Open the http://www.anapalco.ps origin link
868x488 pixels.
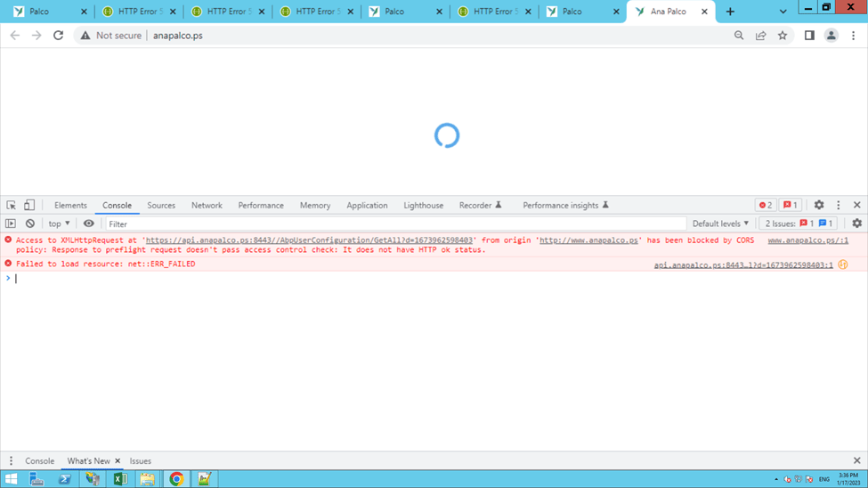pos(588,240)
